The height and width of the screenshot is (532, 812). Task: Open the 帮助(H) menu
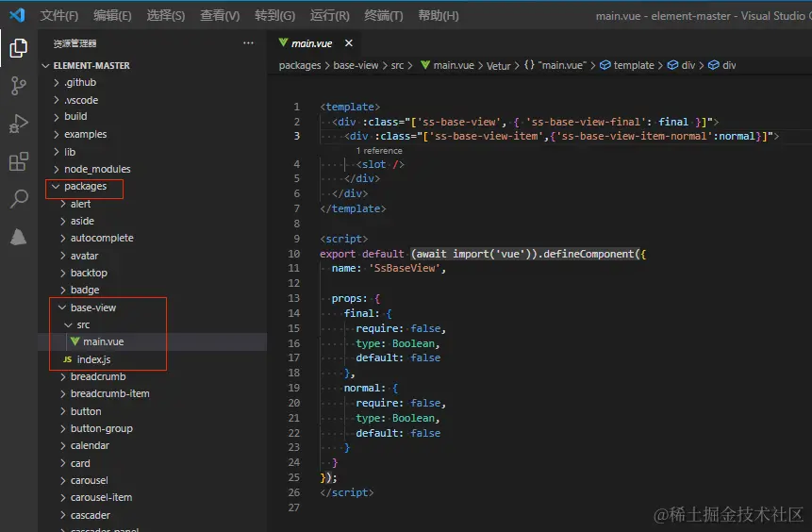pyautogui.click(x=439, y=15)
